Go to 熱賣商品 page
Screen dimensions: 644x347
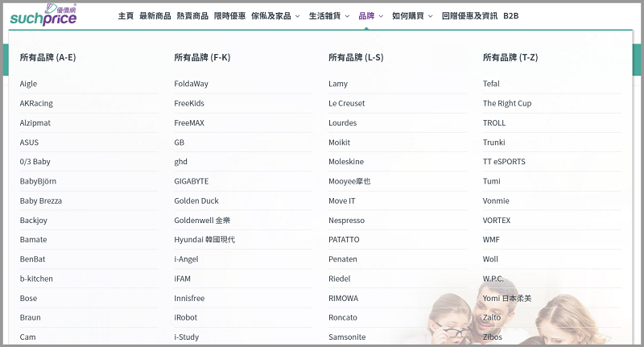pyautogui.click(x=192, y=16)
